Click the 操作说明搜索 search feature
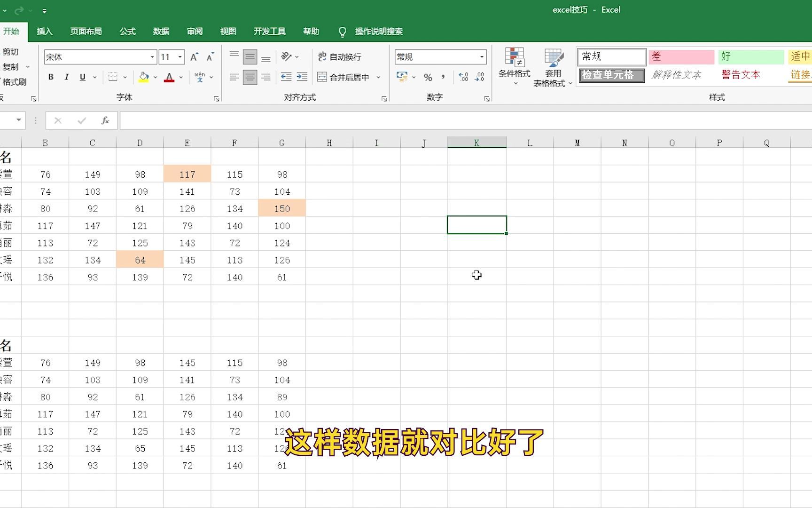Screen dimensions: 812x508 pyautogui.click(x=379, y=31)
